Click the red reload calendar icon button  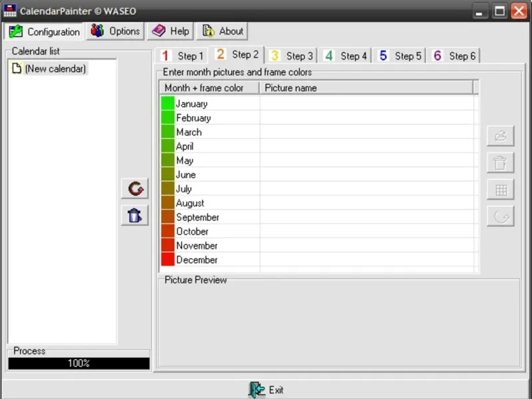(135, 189)
